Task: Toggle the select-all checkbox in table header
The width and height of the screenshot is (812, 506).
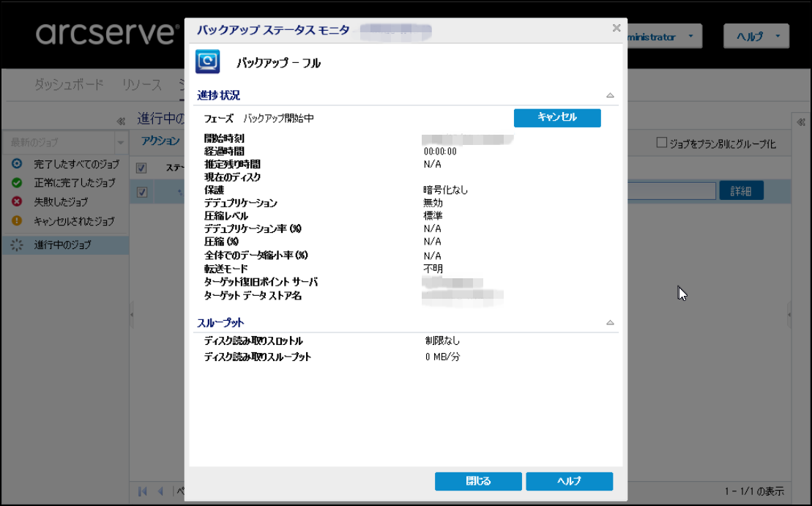Action: [142, 168]
